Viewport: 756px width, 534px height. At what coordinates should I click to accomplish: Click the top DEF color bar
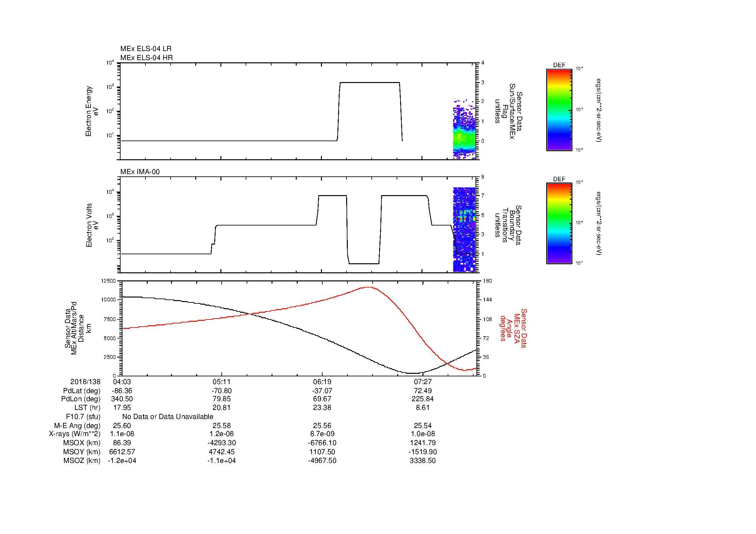point(559,110)
